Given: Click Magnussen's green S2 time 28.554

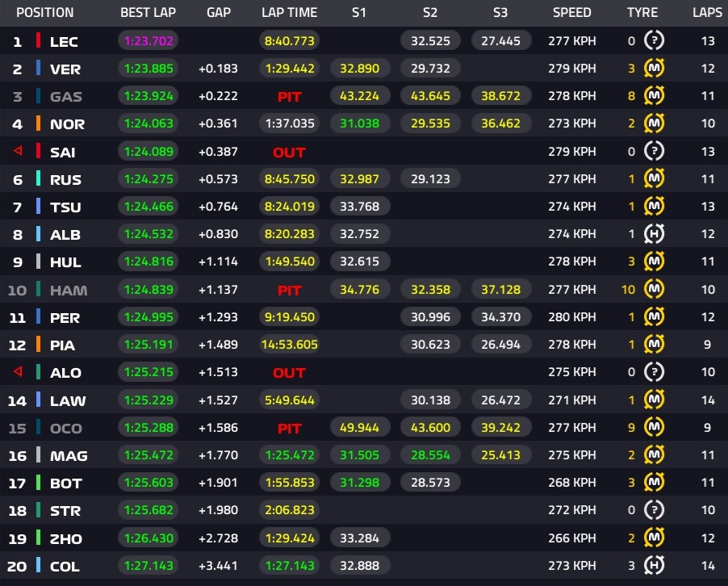Looking at the screenshot, I should click(430, 455).
